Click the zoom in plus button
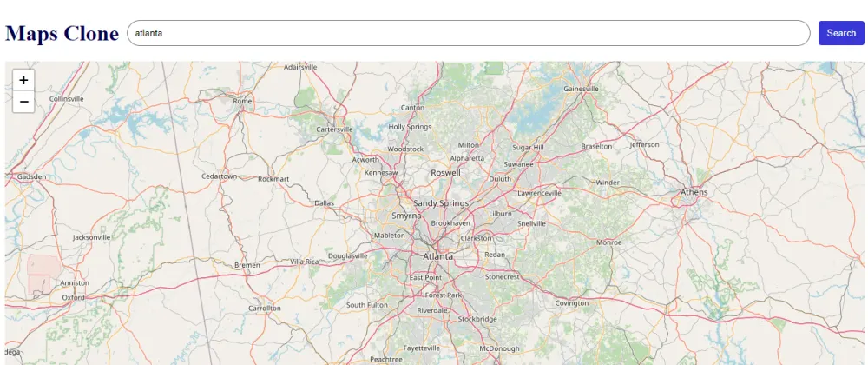Image resolution: width=868 pixels, height=365 pixels. tap(23, 80)
